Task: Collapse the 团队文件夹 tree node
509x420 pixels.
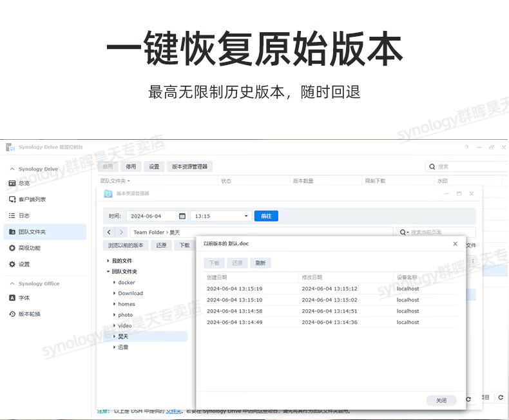Action: [108, 271]
